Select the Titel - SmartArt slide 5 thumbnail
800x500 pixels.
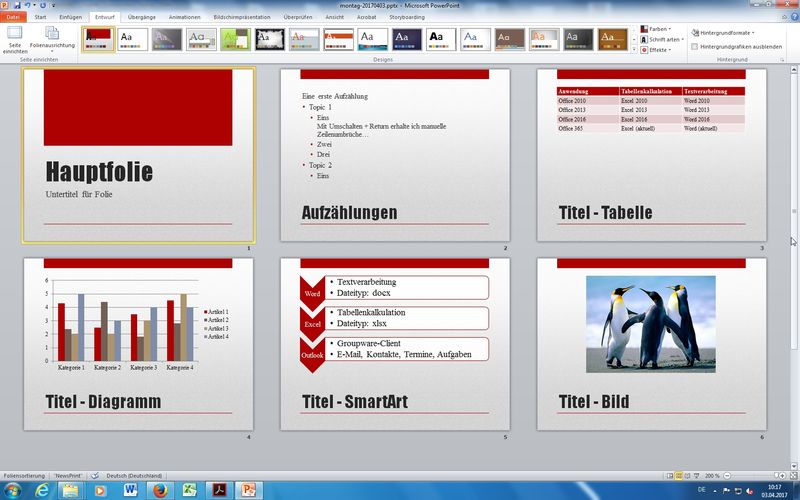(x=395, y=344)
